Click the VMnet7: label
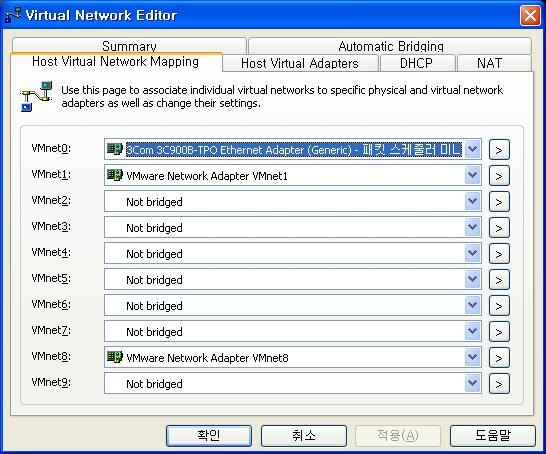The width and height of the screenshot is (546, 454). [51, 330]
